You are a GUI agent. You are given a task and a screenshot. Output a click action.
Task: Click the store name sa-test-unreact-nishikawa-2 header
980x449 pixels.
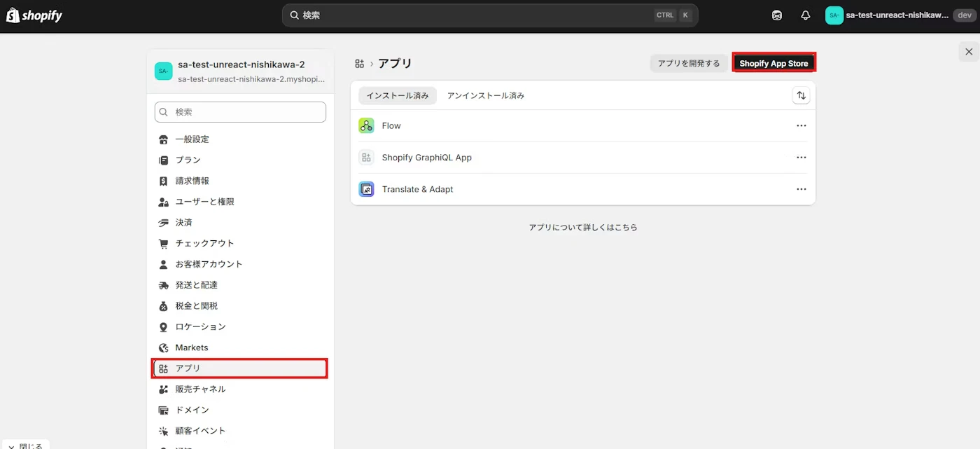[241, 64]
